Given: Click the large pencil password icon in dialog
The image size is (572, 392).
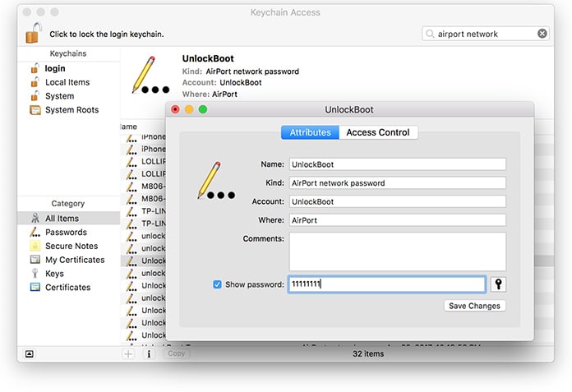Looking at the screenshot, I should click(x=216, y=181).
